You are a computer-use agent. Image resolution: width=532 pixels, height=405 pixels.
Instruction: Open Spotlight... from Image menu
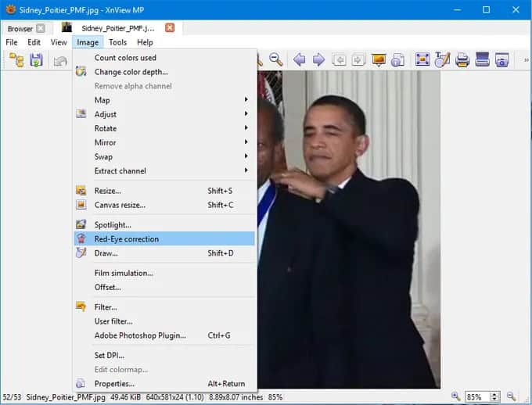point(164,225)
